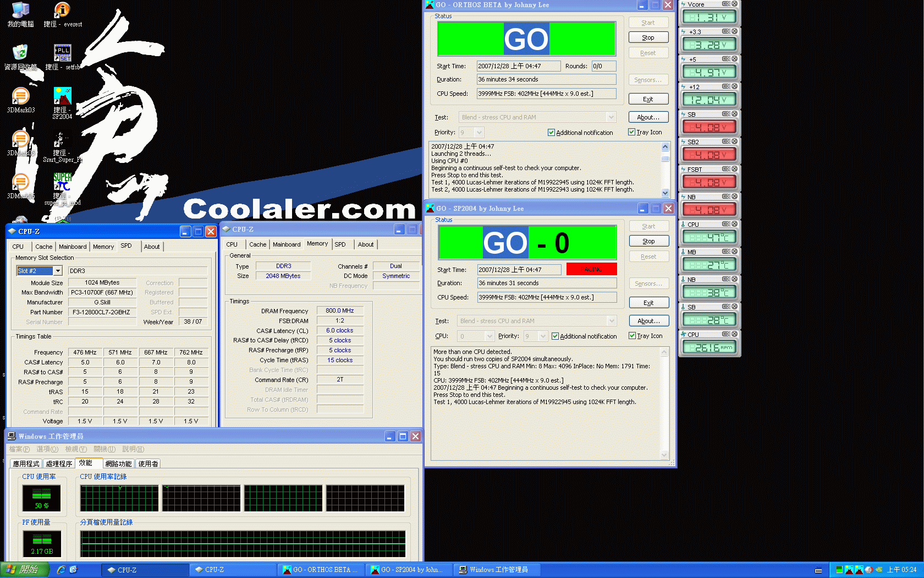The image size is (924, 578).
Task: Click About button in ORTHOS
Action: [x=648, y=117]
